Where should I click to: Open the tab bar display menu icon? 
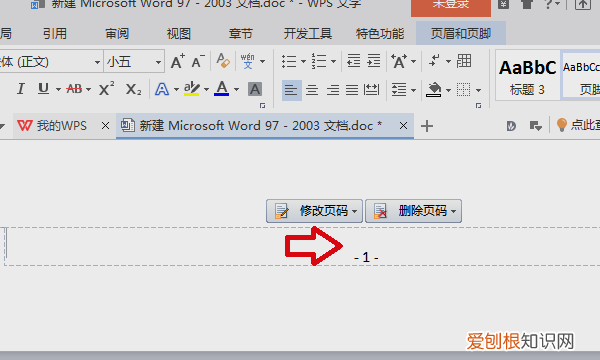[535, 126]
